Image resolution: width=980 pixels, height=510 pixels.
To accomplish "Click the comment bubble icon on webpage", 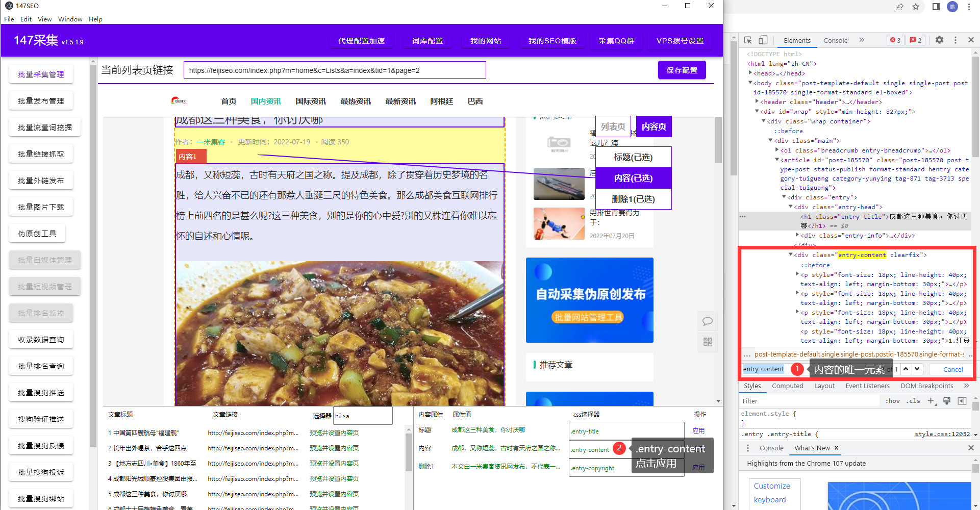I will (x=708, y=321).
